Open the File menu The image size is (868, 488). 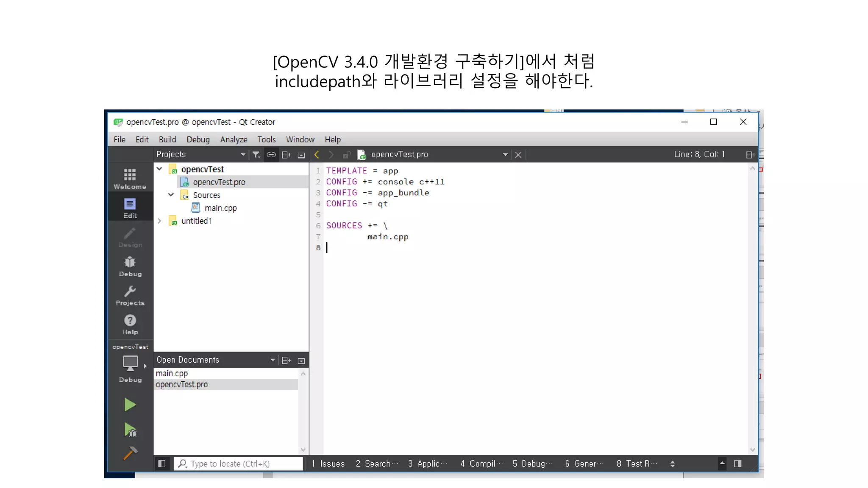120,139
